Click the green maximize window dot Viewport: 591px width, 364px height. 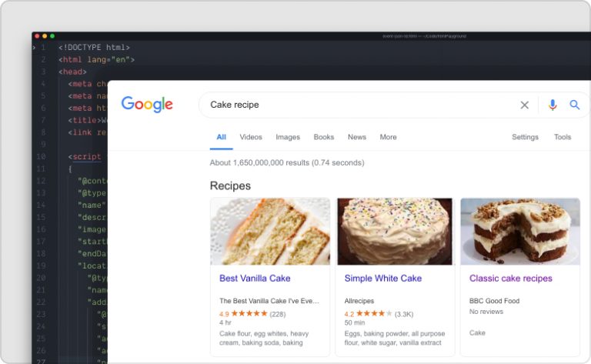click(52, 36)
